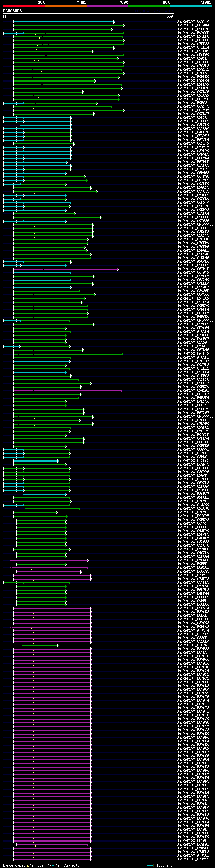The width and height of the screenshot is (215, 868).
Task: Select the UniRef100_B4FGR0 label
Action: pos(193,317)
